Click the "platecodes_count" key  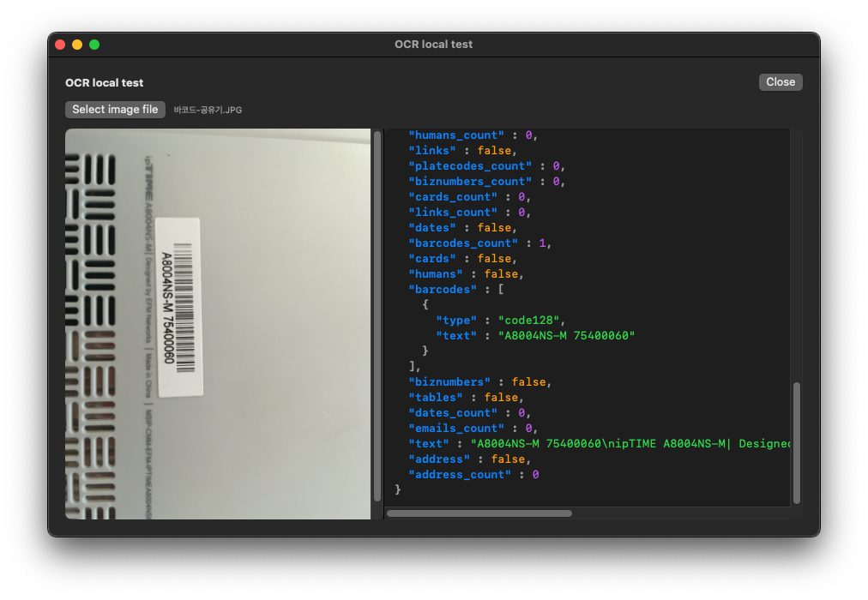pos(470,166)
